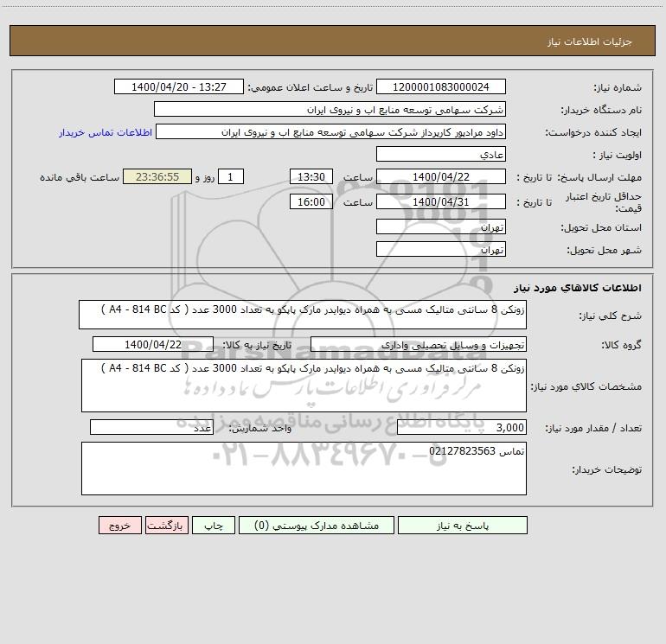Viewport: 666px width, 644px height.
Task: Click the گروه کالا label
Action: click(x=621, y=345)
